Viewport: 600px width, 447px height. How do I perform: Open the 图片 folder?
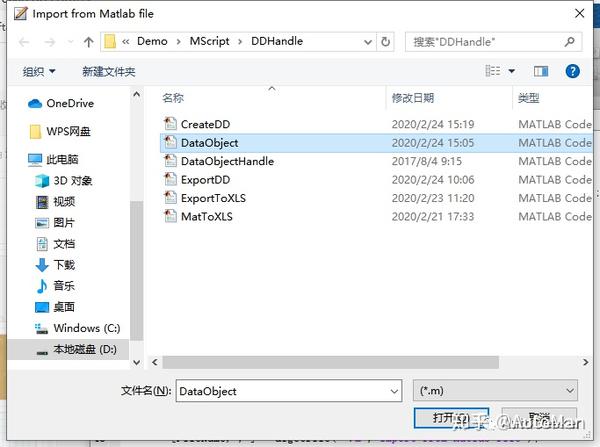(x=55, y=223)
